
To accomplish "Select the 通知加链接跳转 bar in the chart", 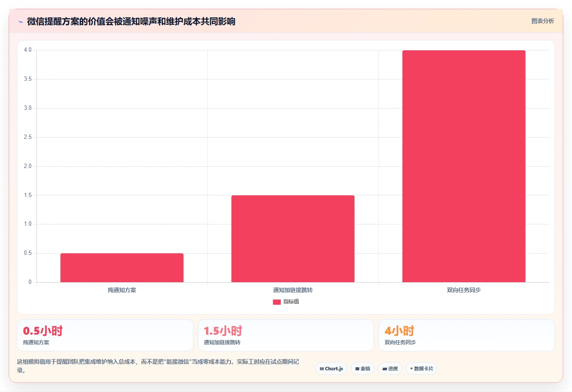I will (293, 239).
